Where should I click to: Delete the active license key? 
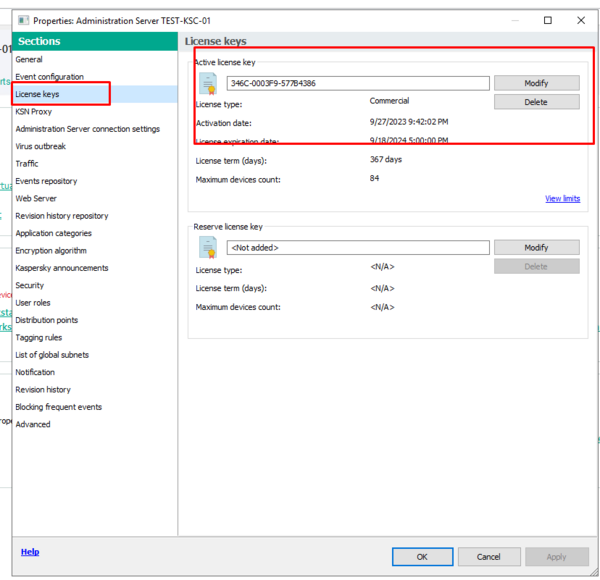(x=536, y=102)
